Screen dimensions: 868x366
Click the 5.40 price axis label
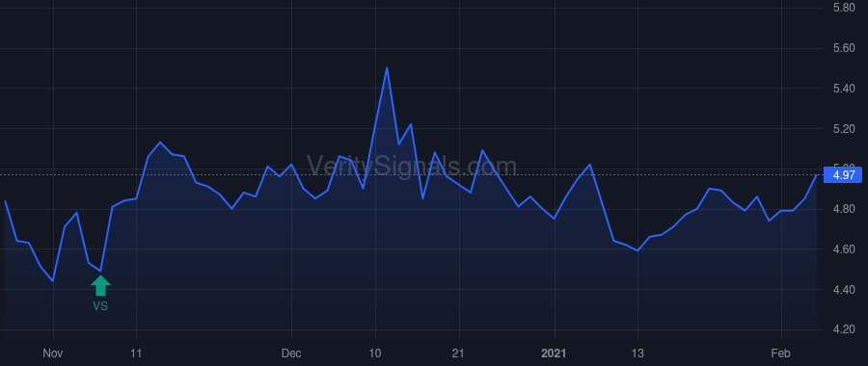pos(845,89)
